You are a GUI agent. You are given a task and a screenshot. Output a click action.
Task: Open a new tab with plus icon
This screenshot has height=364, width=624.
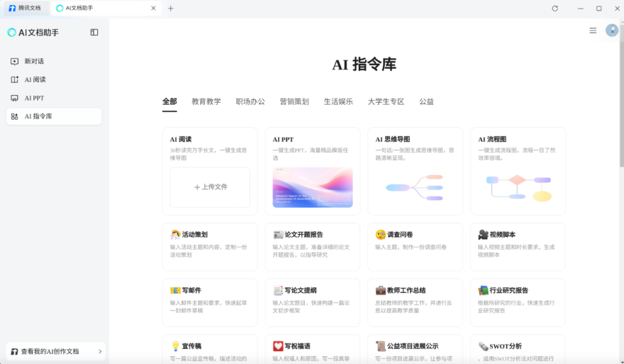[171, 9]
